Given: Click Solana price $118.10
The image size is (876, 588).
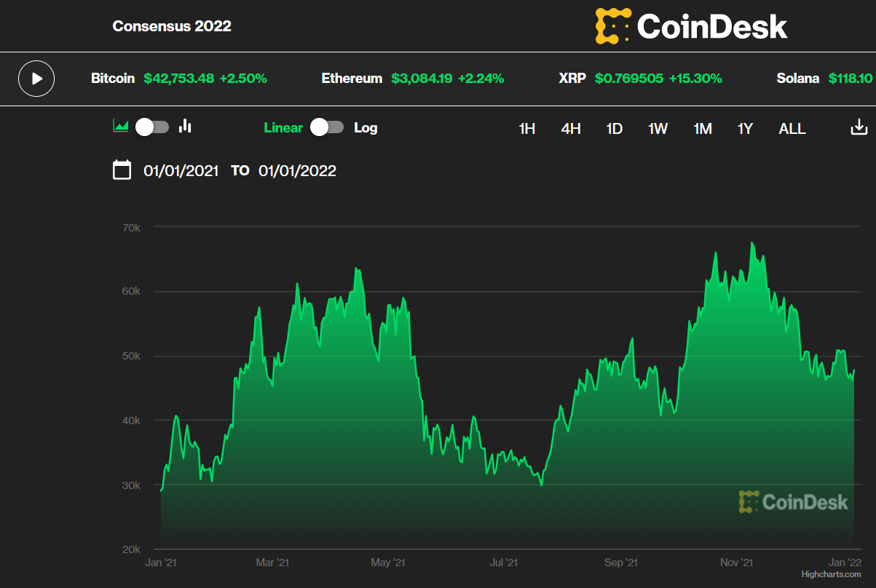Looking at the screenshot, I should click(851, 79).
